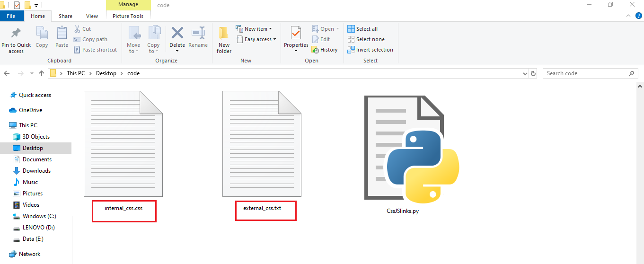The image size is (644, 264).
Task: Go up one folder level
Action: [42, 73]
